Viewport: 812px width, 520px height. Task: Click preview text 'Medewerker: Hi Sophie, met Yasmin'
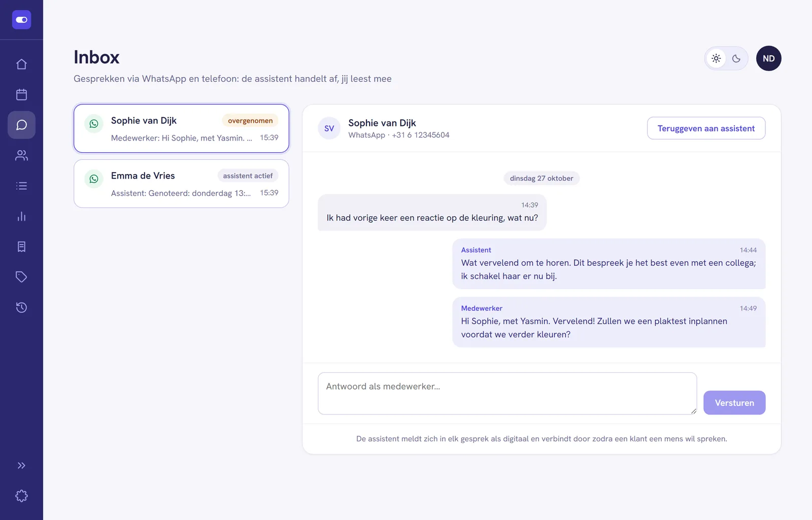coord(181,138)
